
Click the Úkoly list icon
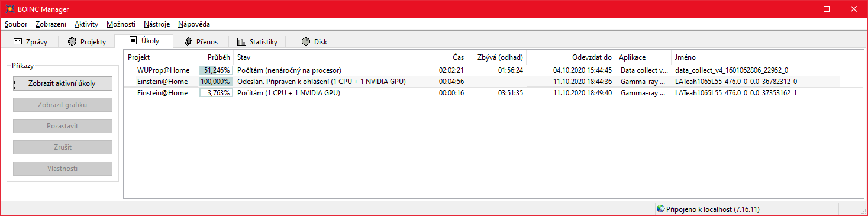pos(133,41)
